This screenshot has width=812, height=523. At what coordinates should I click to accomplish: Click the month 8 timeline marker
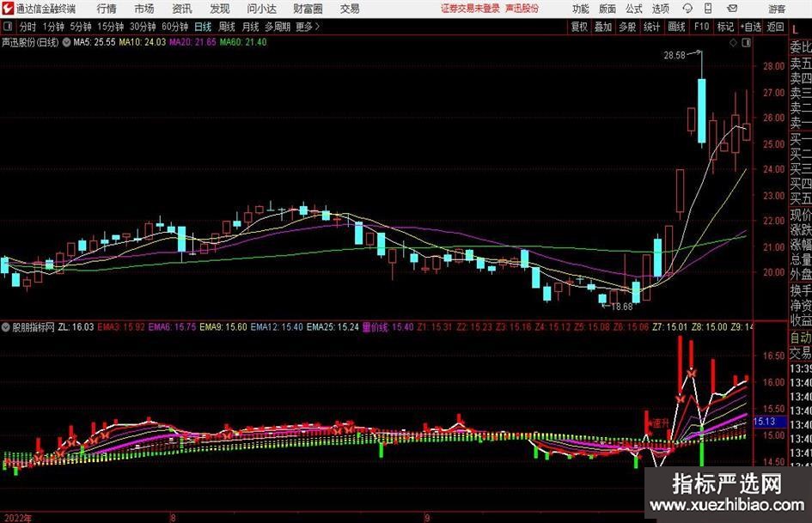click(173, 518)
